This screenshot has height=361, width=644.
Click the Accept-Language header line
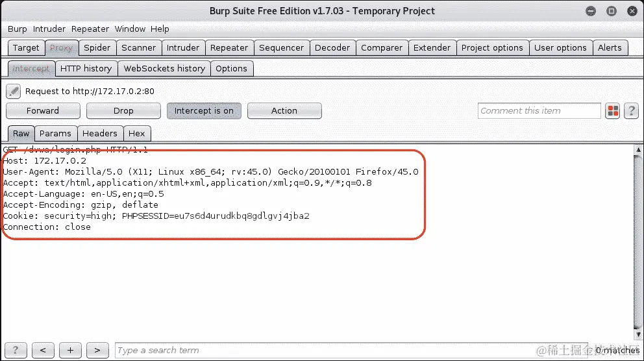pos(83,194)
